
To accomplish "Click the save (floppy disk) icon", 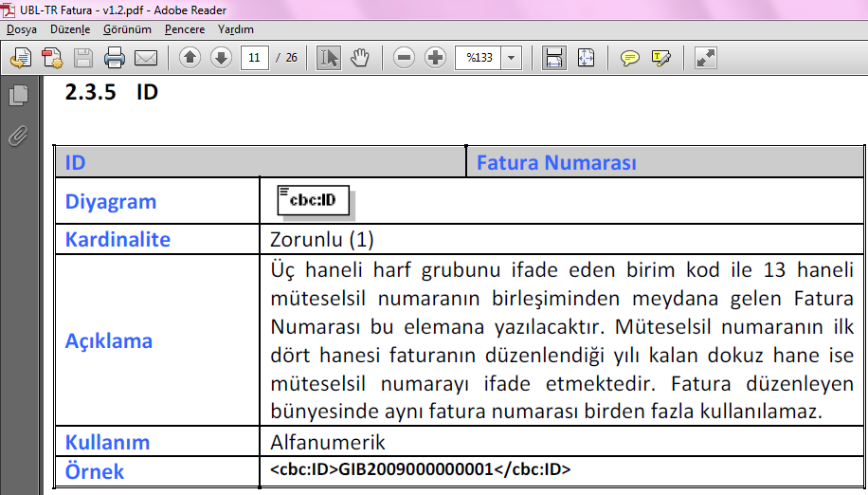I will coord(83,58).
